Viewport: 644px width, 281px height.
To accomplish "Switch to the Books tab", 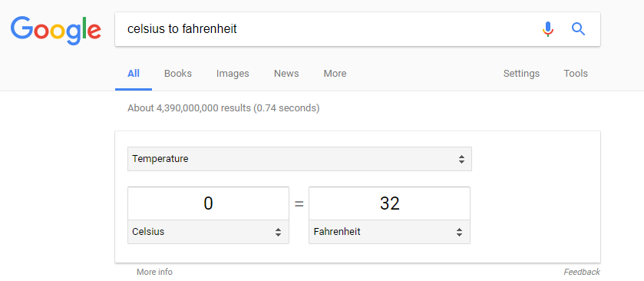I will click(x=178, y=74).
